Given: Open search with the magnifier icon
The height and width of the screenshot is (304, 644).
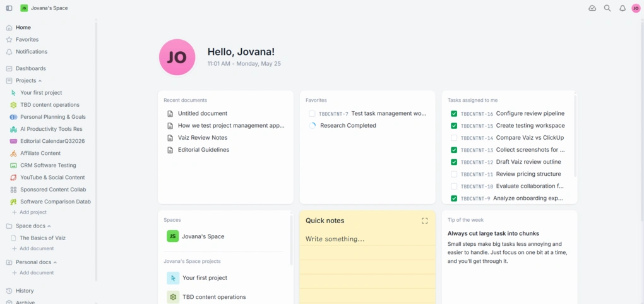Looking at the screenshot, I should click(607, 8).
